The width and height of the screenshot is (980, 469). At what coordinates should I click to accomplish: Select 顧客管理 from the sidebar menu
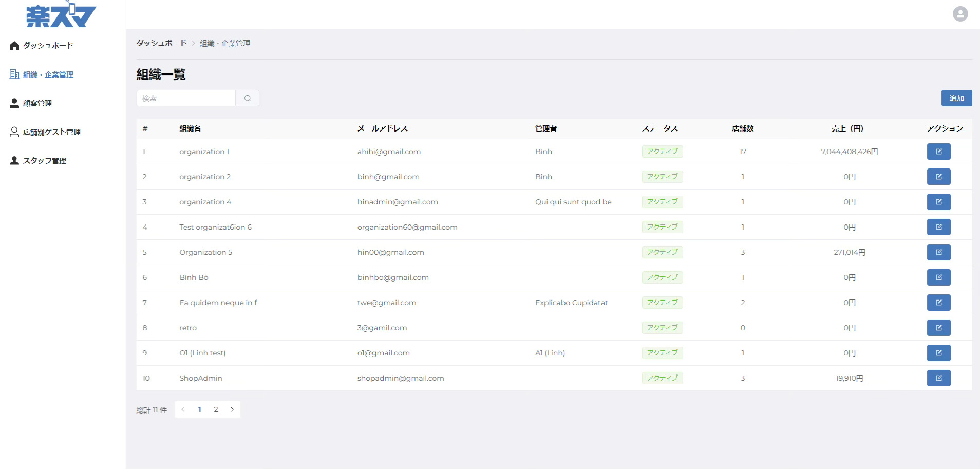click(37, 103)
